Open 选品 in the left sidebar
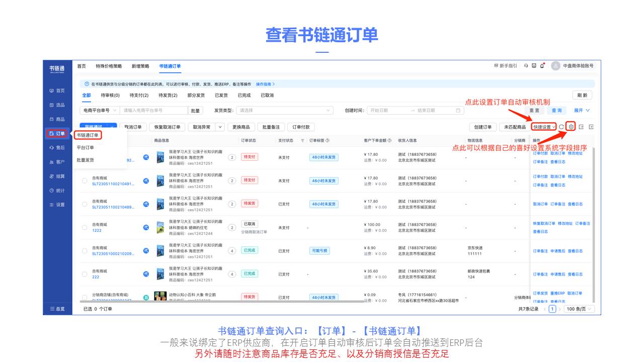Viewport: 644px width, 362px height. 57,105
